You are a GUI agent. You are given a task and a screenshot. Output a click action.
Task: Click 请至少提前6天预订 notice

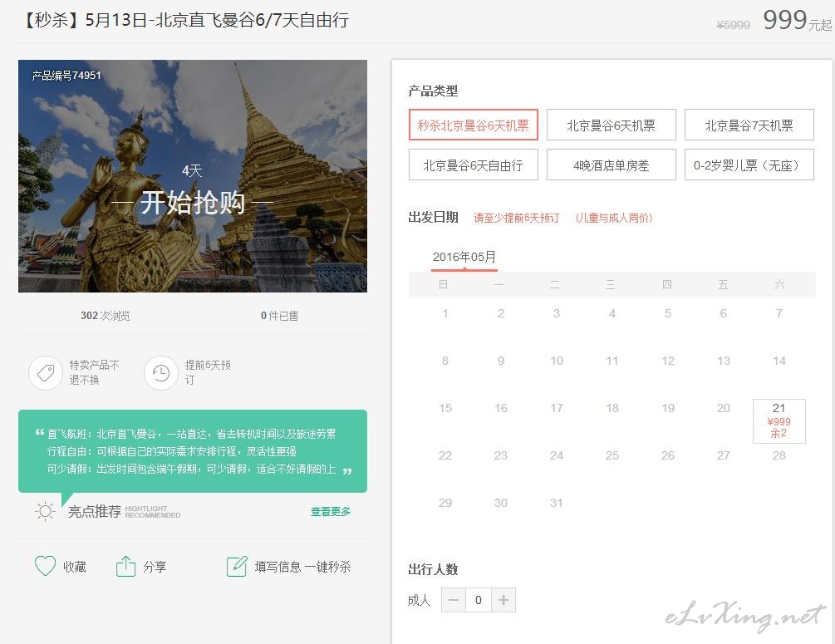coord(517,218)
